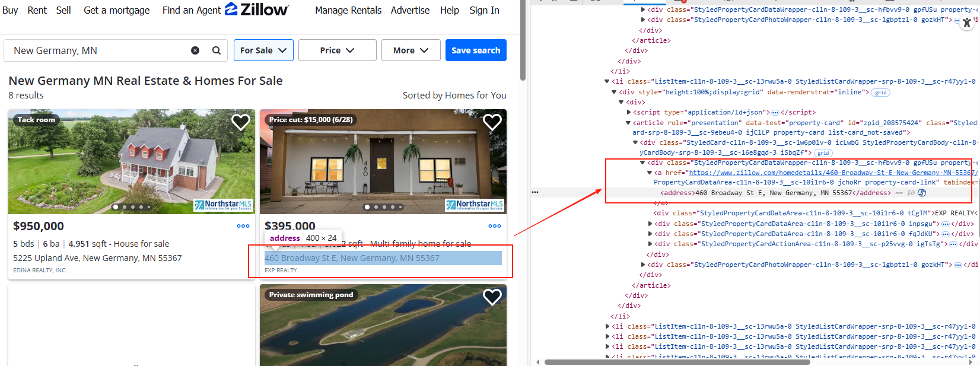Click accessibility badge after the address element
This screenshot has height=366, width=980.
pyautogui.click(x=922, y=193)
